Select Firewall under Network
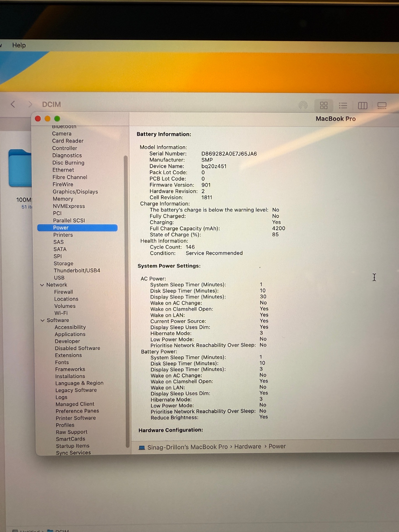 click(x=63, y=292)
